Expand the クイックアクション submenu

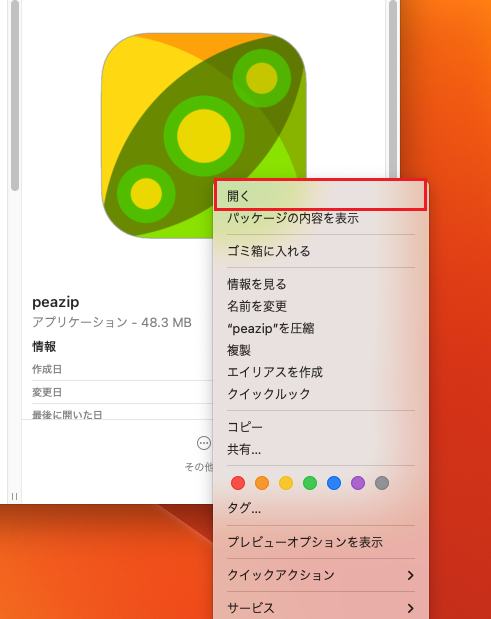pyautogui.click(x=320, y=575)
